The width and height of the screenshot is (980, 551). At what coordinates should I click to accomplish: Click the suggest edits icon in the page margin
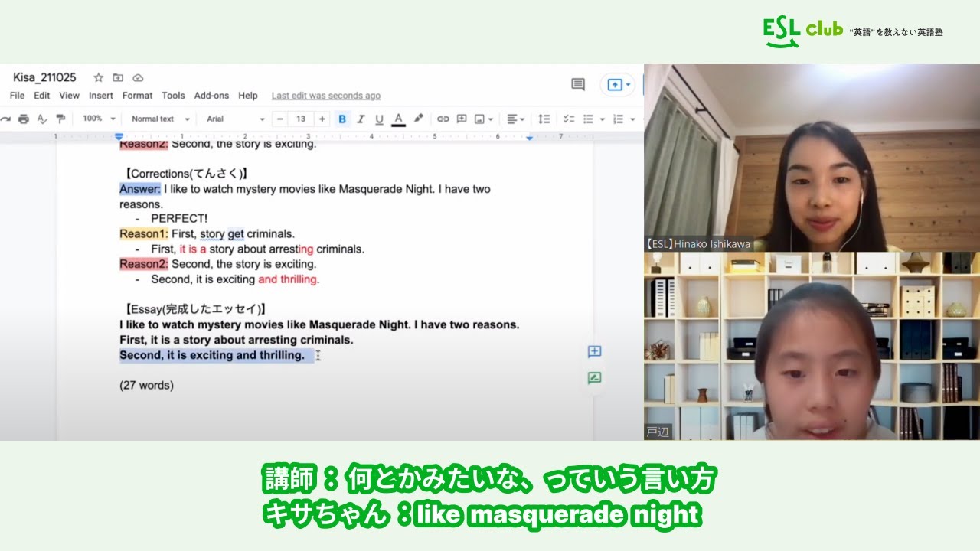tap(594, 377)
